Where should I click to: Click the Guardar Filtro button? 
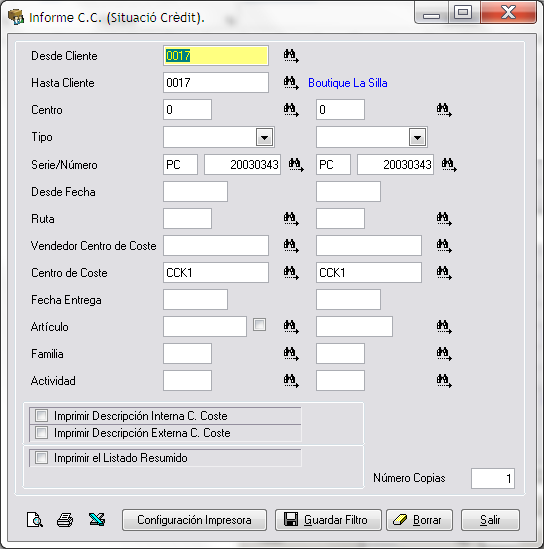coord(328,520)
